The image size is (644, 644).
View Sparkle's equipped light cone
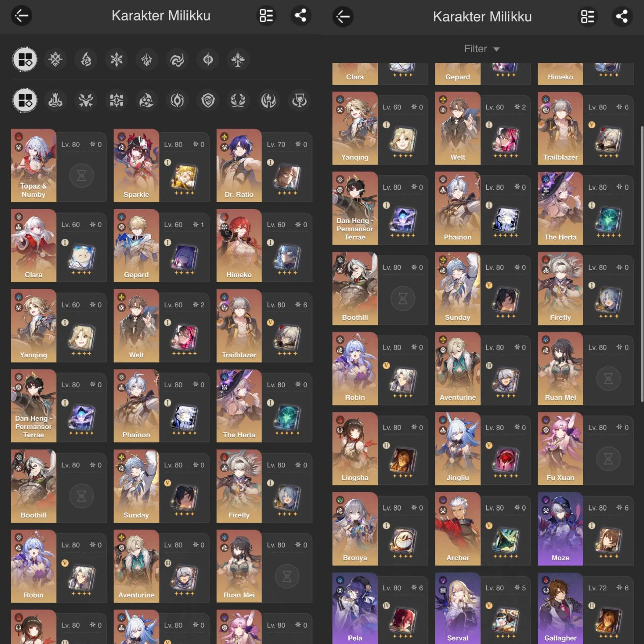tap(184, 178)
